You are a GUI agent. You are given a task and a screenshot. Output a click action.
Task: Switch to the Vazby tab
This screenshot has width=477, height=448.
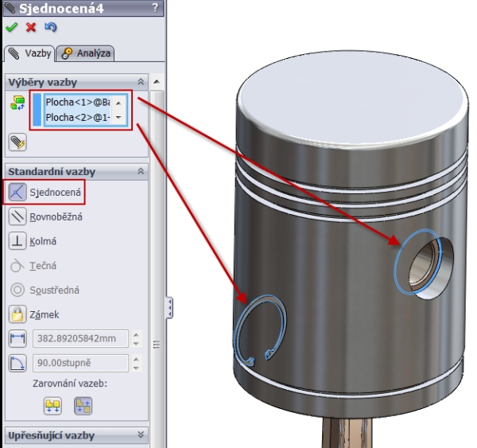tap(30, 53)
